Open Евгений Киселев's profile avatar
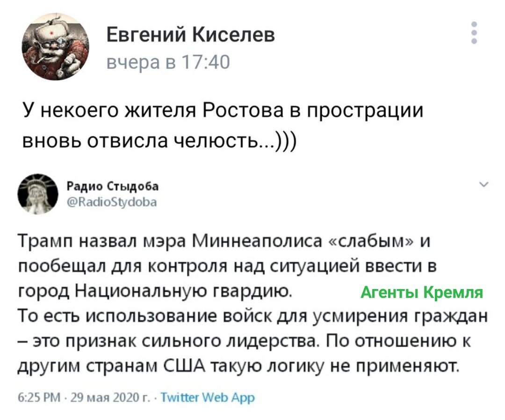The image size is (505, 420). pyautogui.click(x=55, y=47)
